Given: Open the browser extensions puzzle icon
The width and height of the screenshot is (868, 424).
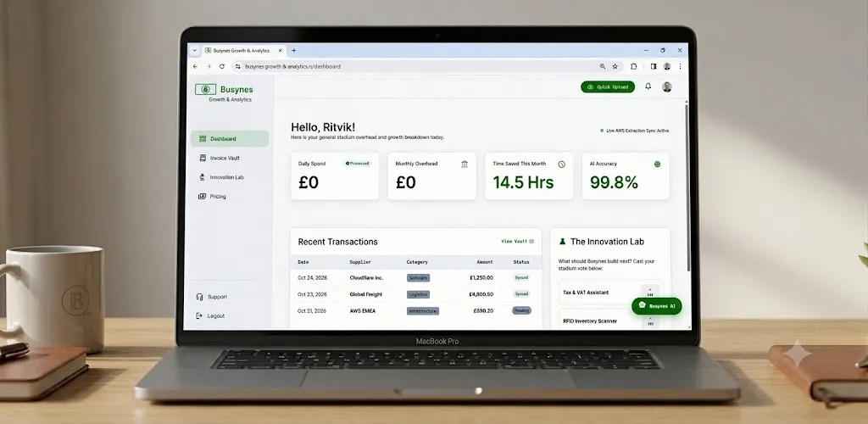Looking at the screenshot, I should pyautogui.click(x=634, y=66).
